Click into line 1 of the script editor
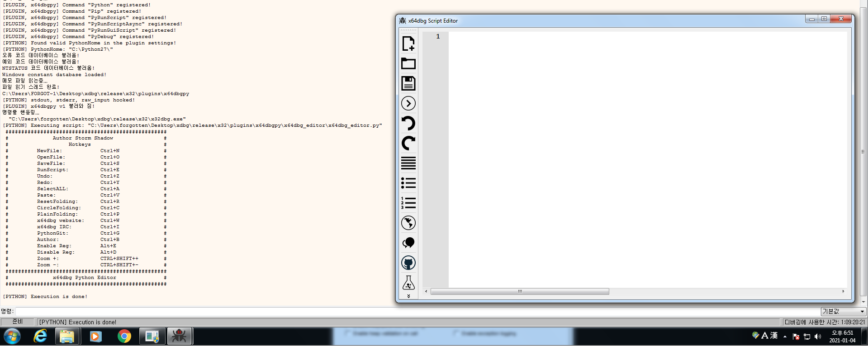The image size is (868, 346). click(647, 36)
